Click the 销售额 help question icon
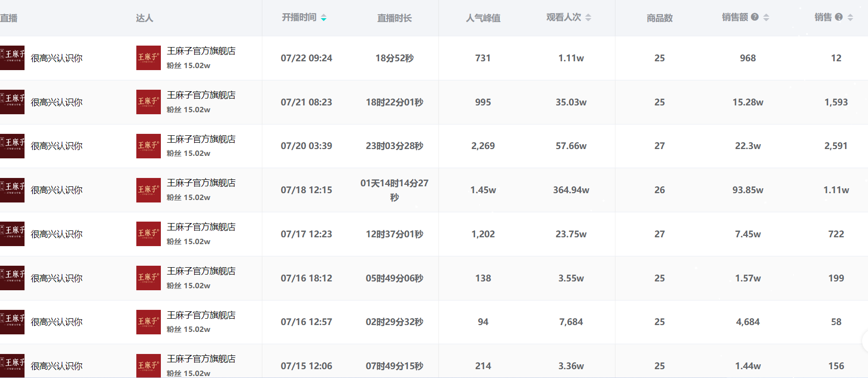 [755, 17]
